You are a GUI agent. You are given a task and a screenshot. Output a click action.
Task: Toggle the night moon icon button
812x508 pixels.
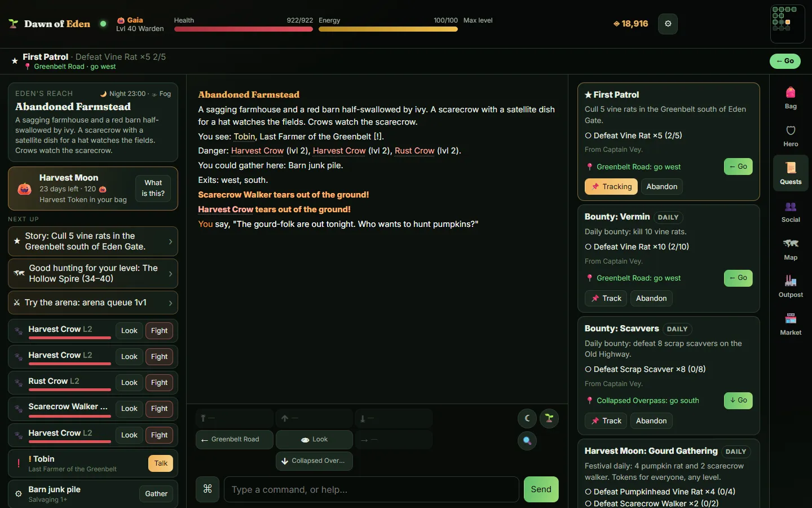point(527,418)
